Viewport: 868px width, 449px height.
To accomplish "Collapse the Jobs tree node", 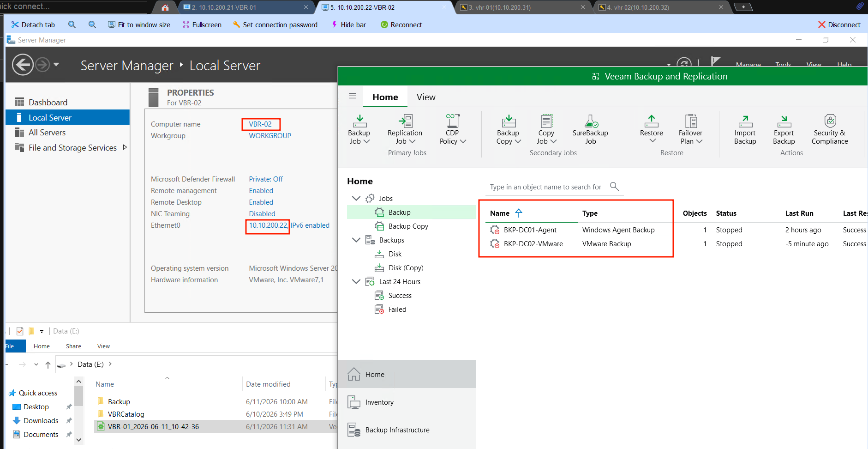I will 356,199.
